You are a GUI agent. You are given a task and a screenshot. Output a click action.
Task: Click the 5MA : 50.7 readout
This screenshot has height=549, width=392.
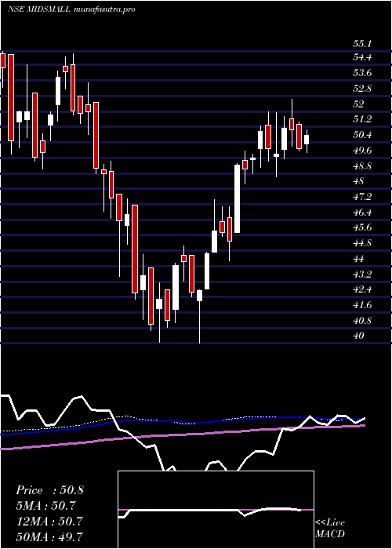[46, 506]
